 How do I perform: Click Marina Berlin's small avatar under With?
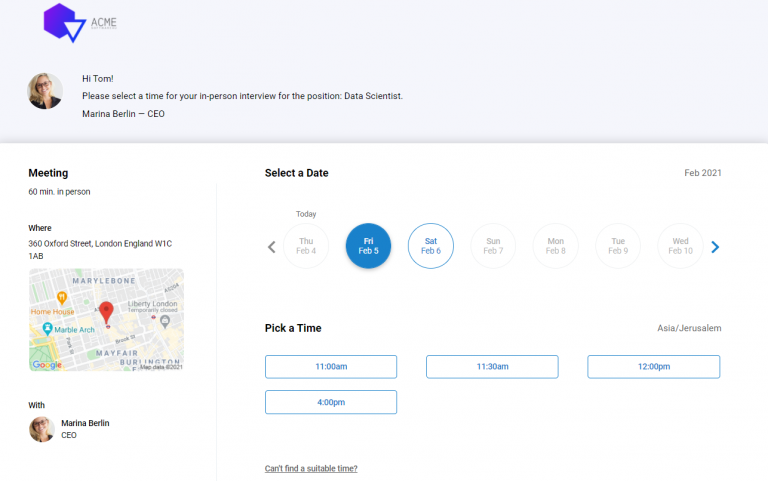(x=42, y=429)
